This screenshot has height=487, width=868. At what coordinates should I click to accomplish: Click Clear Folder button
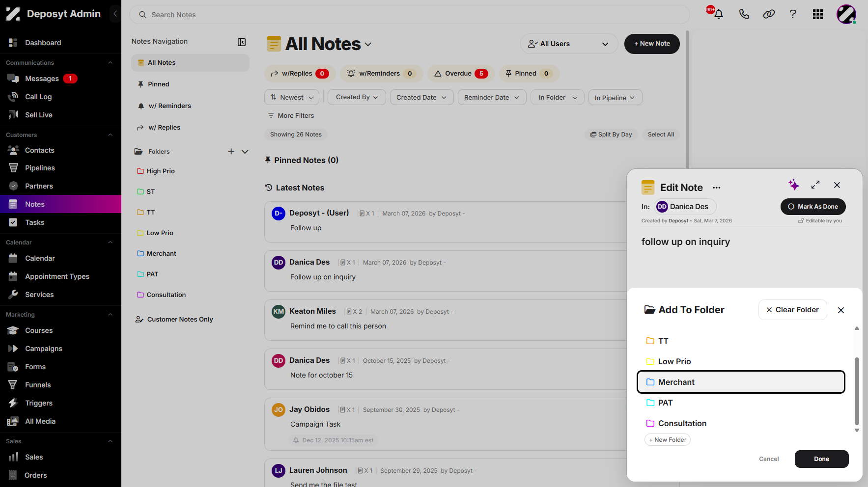pyautogui.click(x=792, y=310)
